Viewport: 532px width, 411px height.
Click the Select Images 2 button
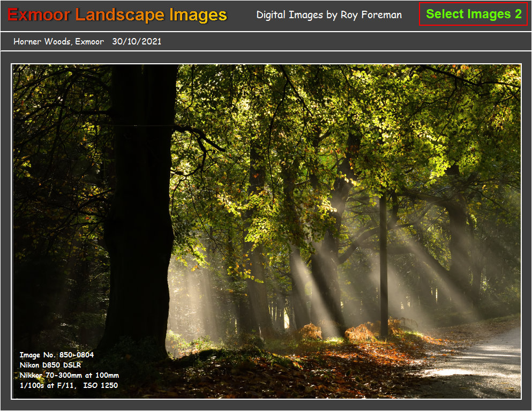[x=474, y=15]
